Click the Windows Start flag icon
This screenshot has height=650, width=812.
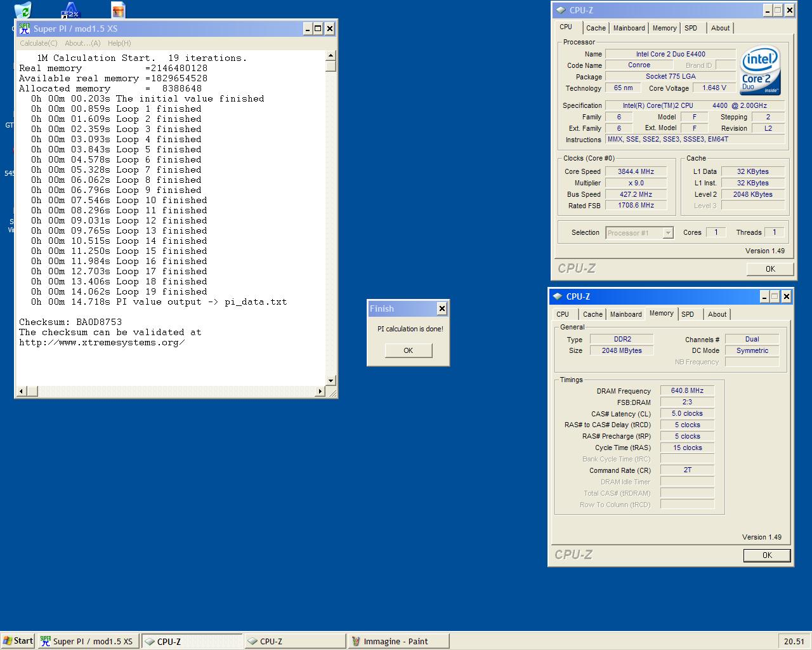pyautogui.click(x=8, y=641)
